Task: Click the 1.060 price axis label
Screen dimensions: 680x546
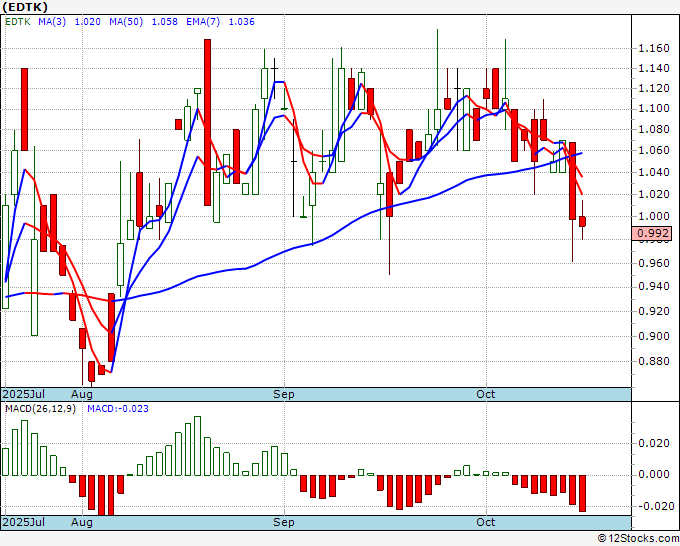Action: pos(654,150)
